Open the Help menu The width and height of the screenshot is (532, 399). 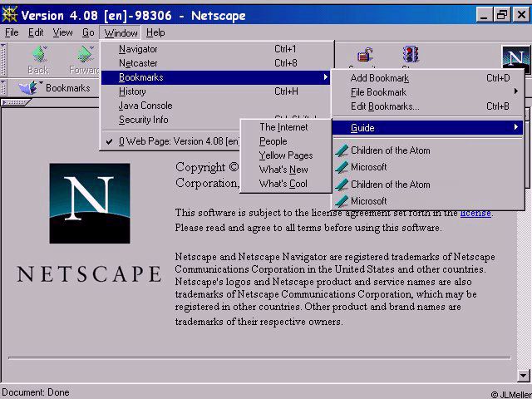click(155, 32)
